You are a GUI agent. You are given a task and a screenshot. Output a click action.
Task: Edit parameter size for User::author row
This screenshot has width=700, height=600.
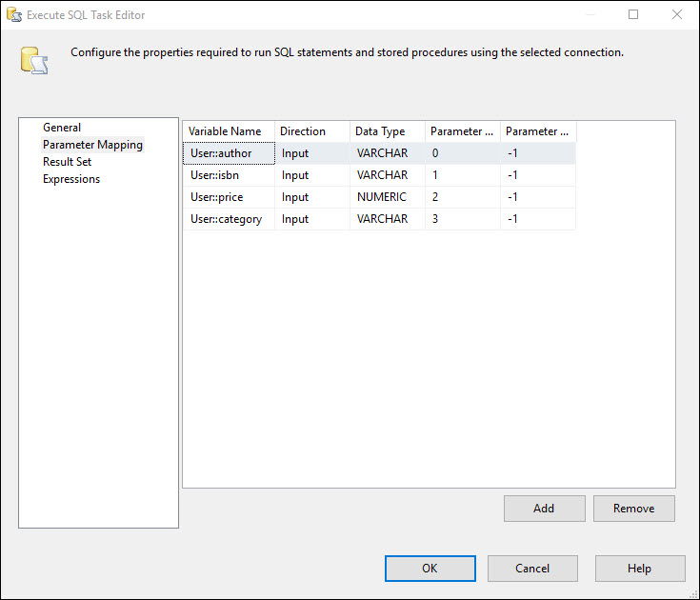tap(538, 153)
